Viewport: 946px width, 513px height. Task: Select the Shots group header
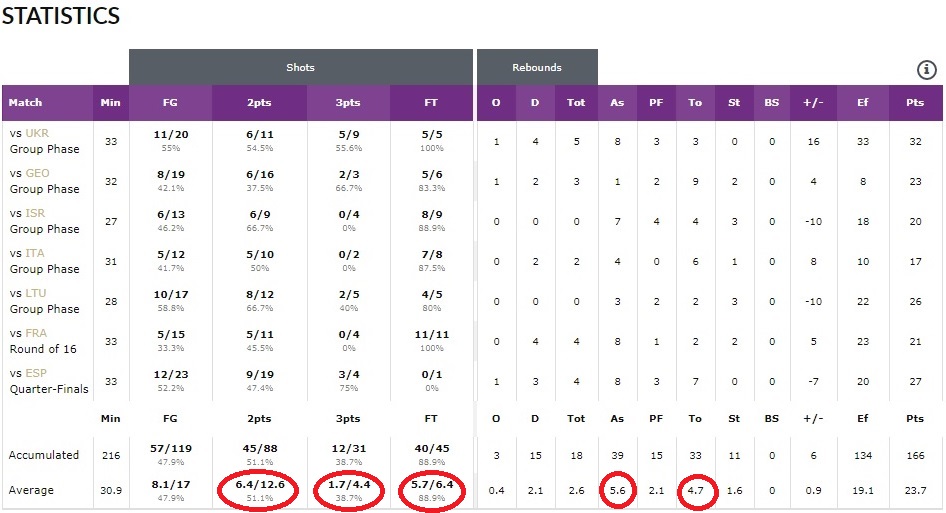(300, 68)
